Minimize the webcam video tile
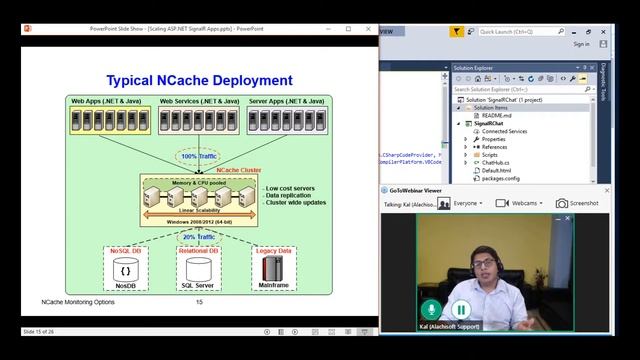The image size is (640, 360). [558, 219]
